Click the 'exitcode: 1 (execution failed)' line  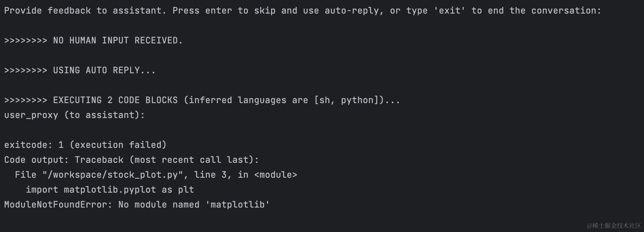[x=85, y=145]
